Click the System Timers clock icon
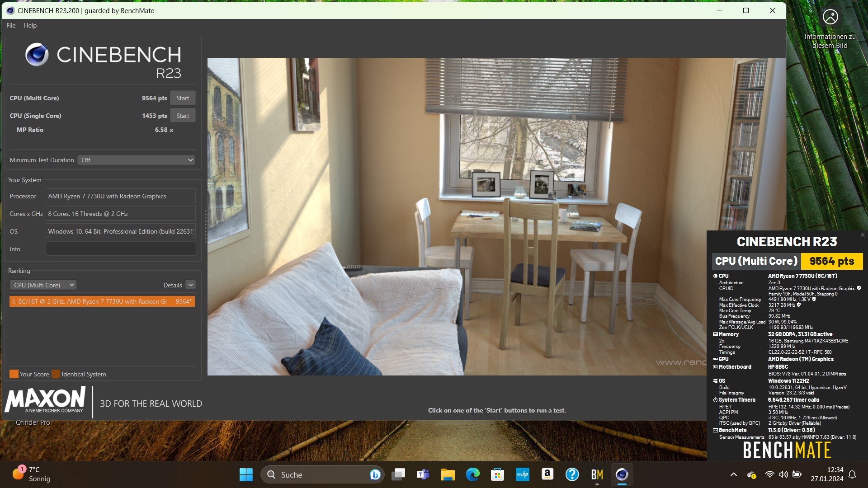This screenshot has height=488, width=868. click(715, 400)
